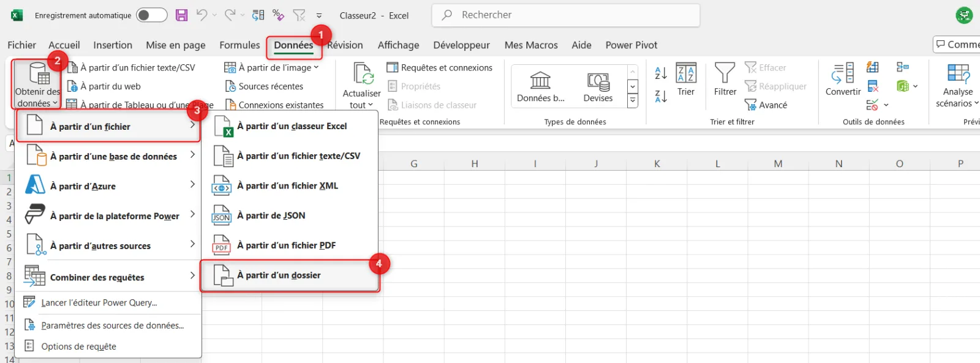Open Paramètres des sources de données
980x363 pixels.
point(109,326)
